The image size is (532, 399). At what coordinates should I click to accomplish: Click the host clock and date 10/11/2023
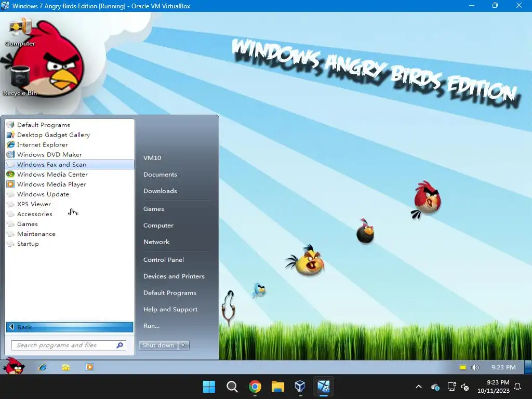point(494,387)
